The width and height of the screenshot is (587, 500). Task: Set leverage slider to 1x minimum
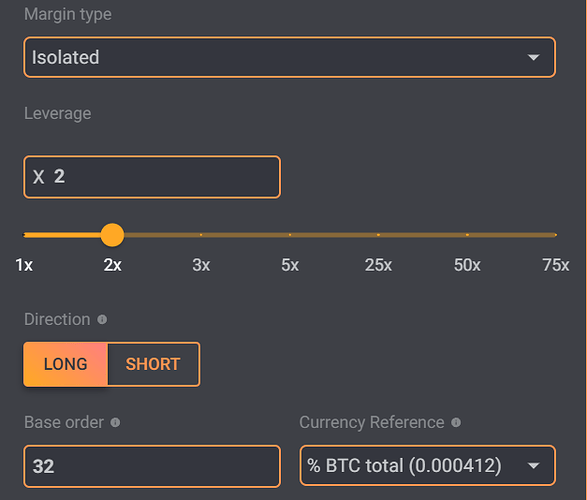coord(25,235)
